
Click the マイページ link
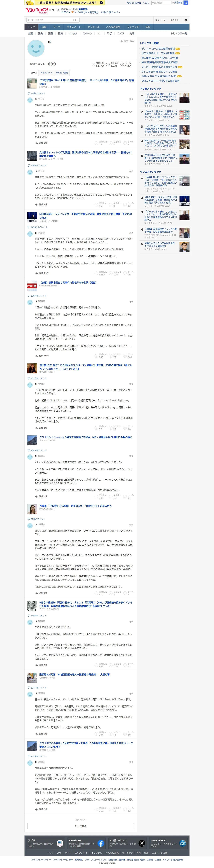[x=160, y=20]
